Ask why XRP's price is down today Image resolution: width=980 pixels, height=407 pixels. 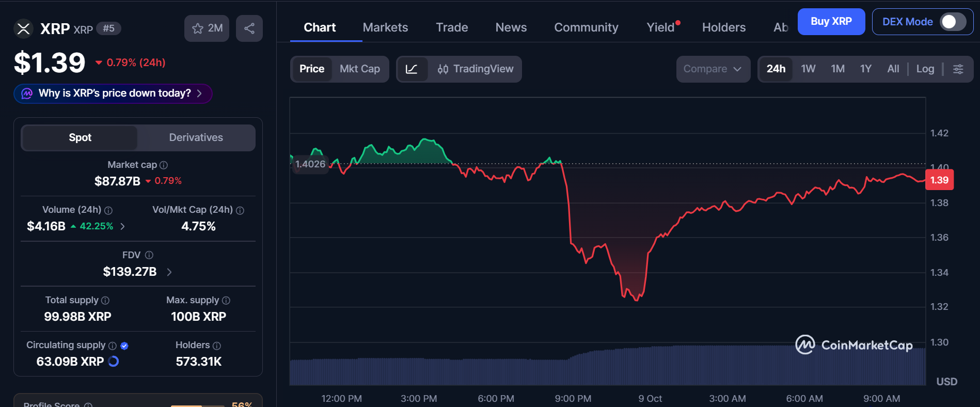[113, 93]
